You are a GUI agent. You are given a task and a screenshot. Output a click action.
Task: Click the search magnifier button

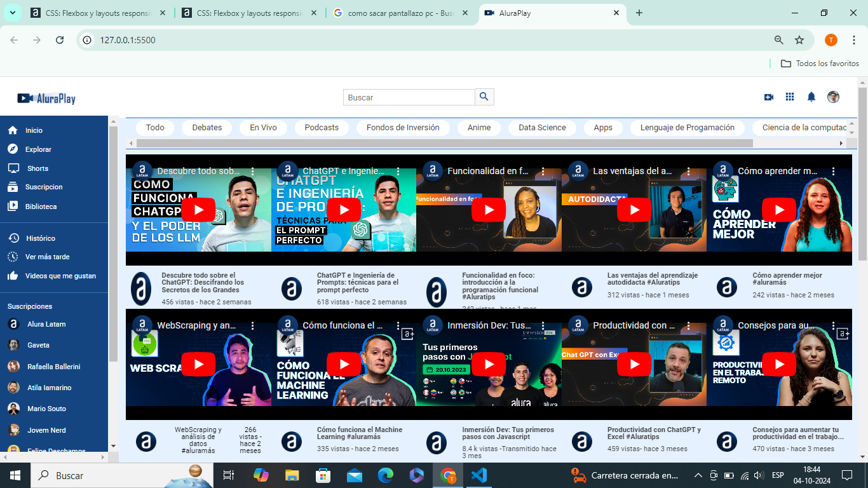(484, 97)
